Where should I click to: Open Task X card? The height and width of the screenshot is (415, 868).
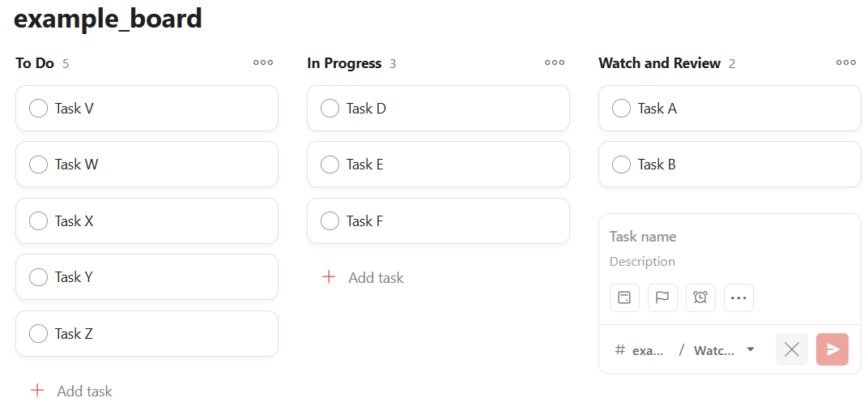coord(162,220)
